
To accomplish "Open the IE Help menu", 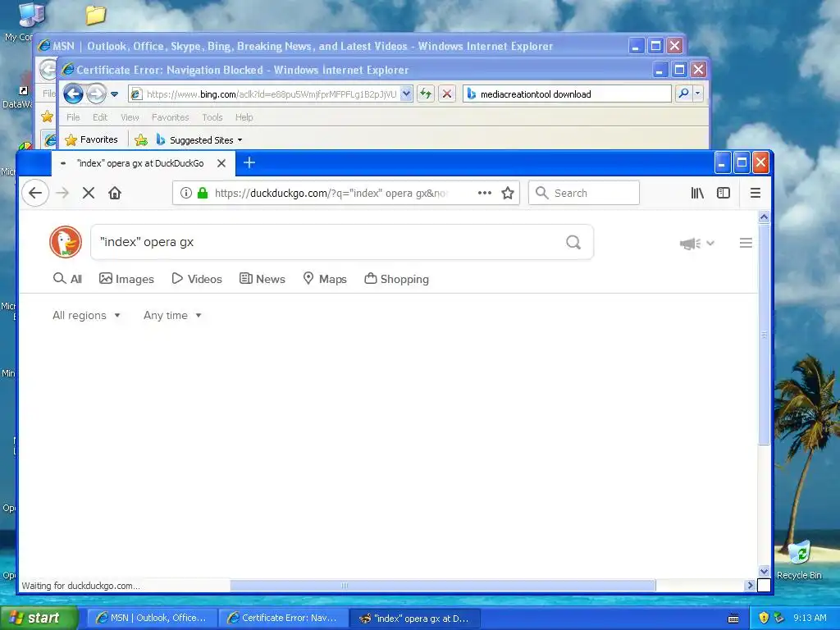I will point(244,117).
